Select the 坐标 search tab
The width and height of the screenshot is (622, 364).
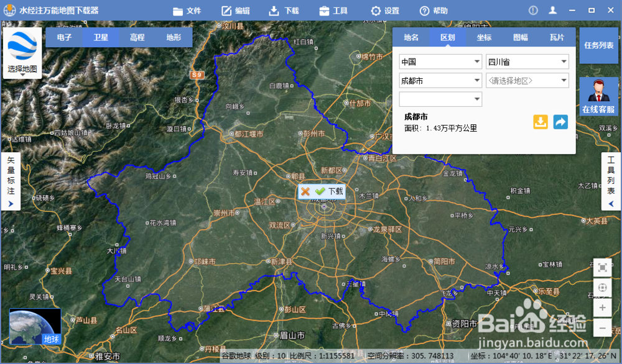tap(484, 37)
